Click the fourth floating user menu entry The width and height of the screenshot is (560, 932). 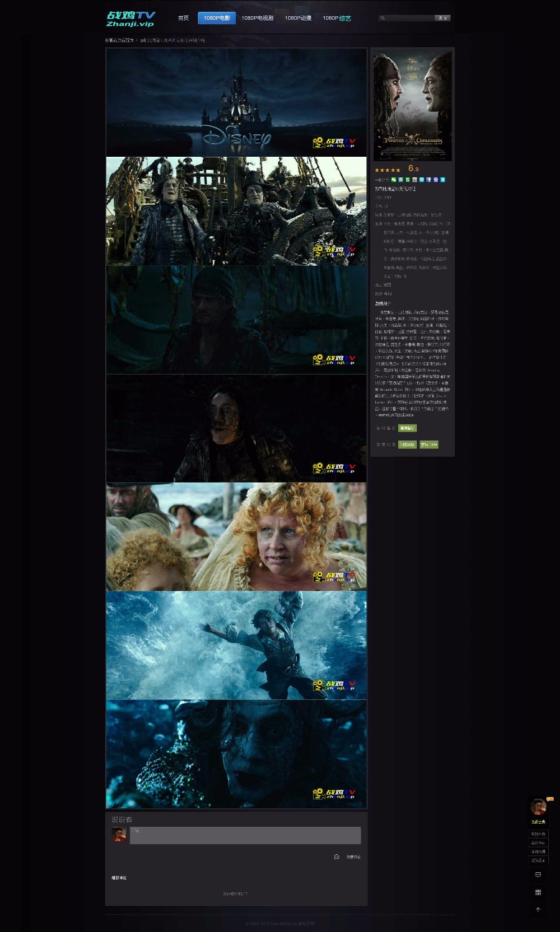coord(538,860)
